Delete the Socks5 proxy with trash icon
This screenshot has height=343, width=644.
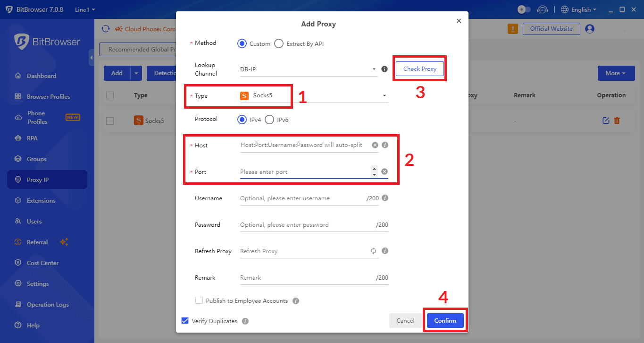tap(617, 120)
